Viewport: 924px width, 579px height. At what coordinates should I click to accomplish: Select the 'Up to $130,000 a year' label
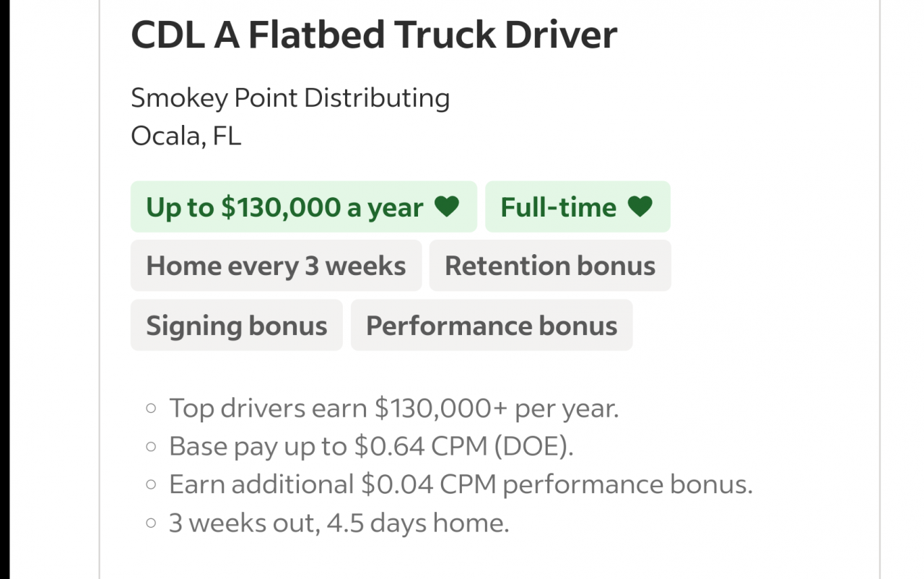[284, 207]
